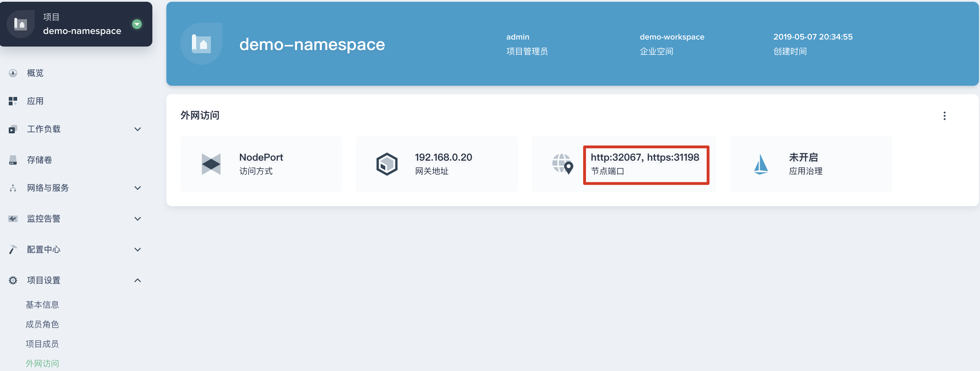Open 项目成员 under project settings
This screenshot has width=980, height=371.
pos(42,344)
